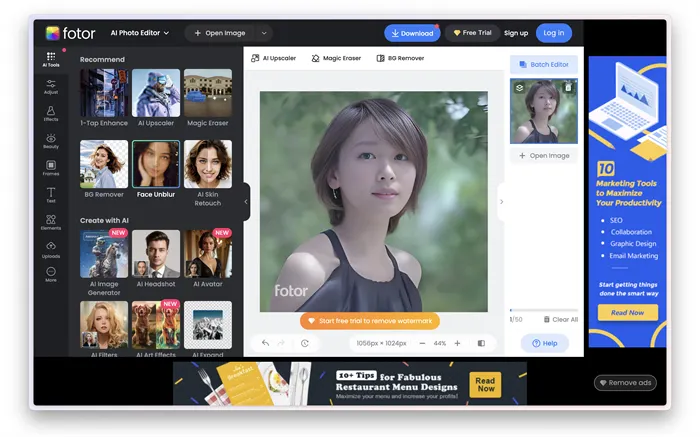Open the Uploads sidebar panel

51,250
